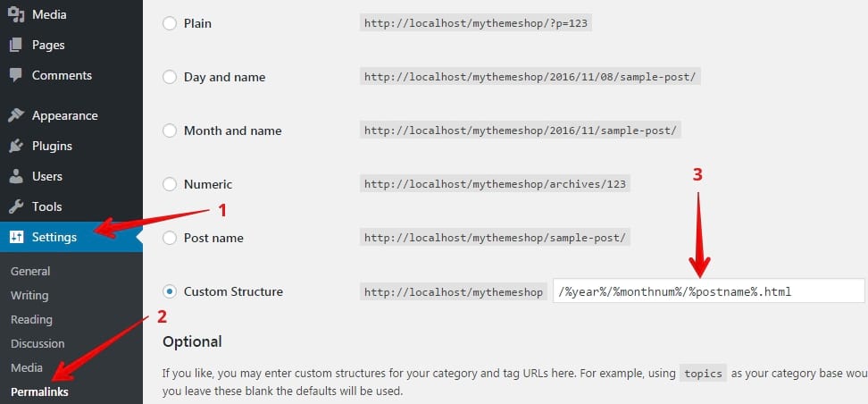Viewport: 868px width, 404px height.
Task: Select the Custom Structure radio button
Action: tap(170, 291)
